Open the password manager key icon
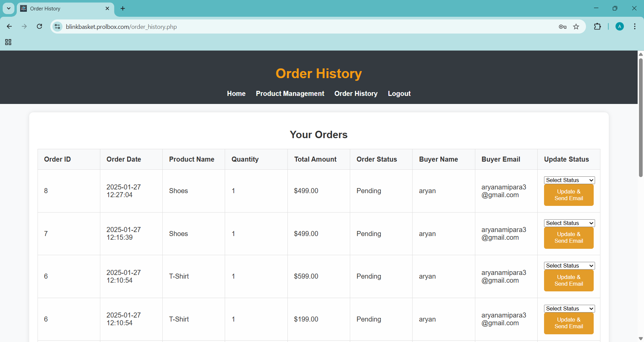Image resolution: width=644 pixels, height=342 pixels. click(562, 27)
